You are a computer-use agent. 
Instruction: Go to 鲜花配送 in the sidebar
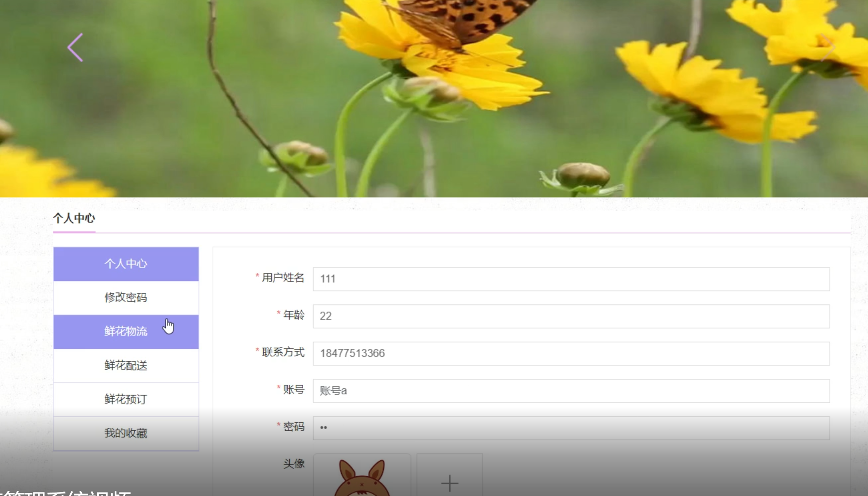click(x=126, y=366)
